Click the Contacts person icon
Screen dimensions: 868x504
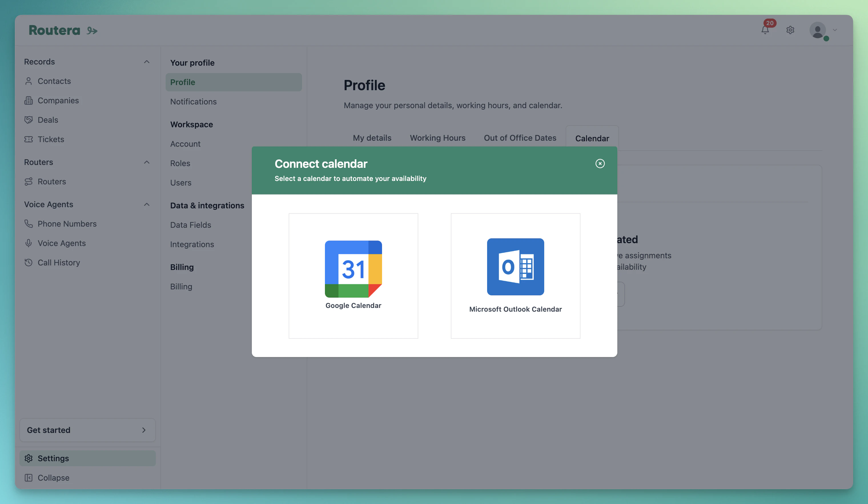pos(29,81)
